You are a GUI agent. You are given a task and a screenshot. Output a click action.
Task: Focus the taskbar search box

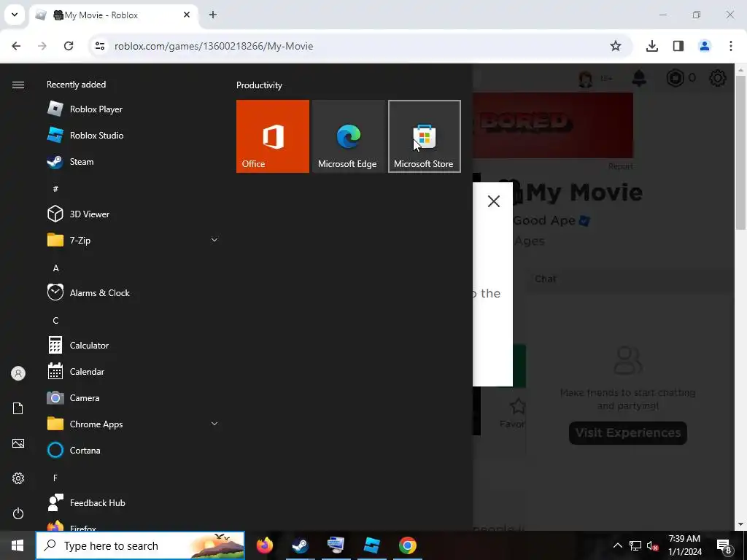coord(140,545)
